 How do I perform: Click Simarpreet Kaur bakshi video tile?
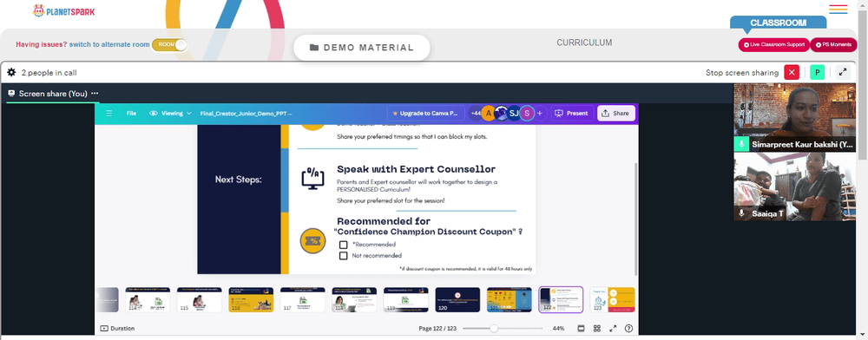pyautogui.click(x=794, y=117)
